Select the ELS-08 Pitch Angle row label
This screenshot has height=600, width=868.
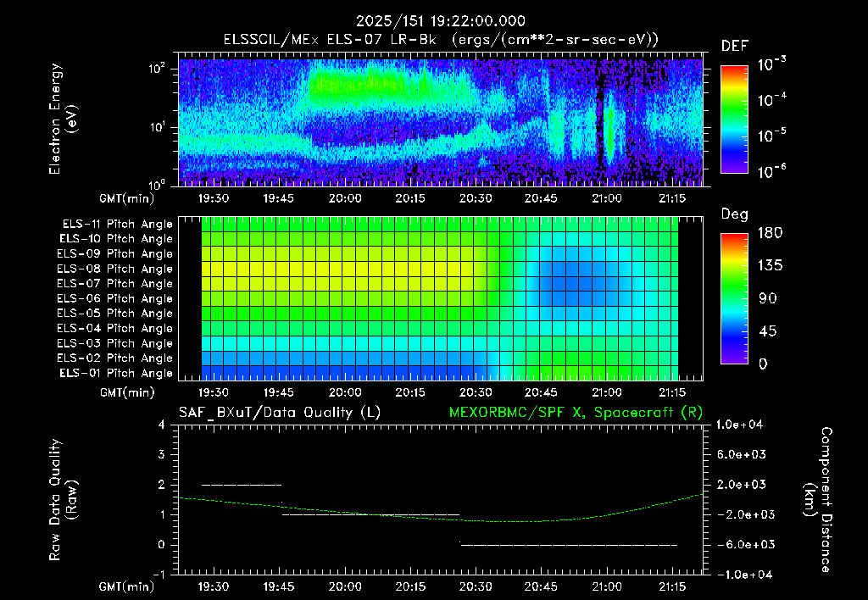[115, 269]
